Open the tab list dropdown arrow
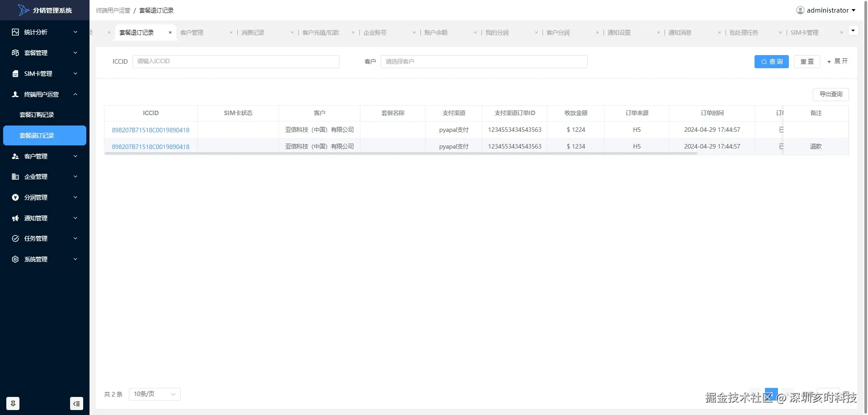The height and width of the screenshot is (415, 868). point(853,31)
